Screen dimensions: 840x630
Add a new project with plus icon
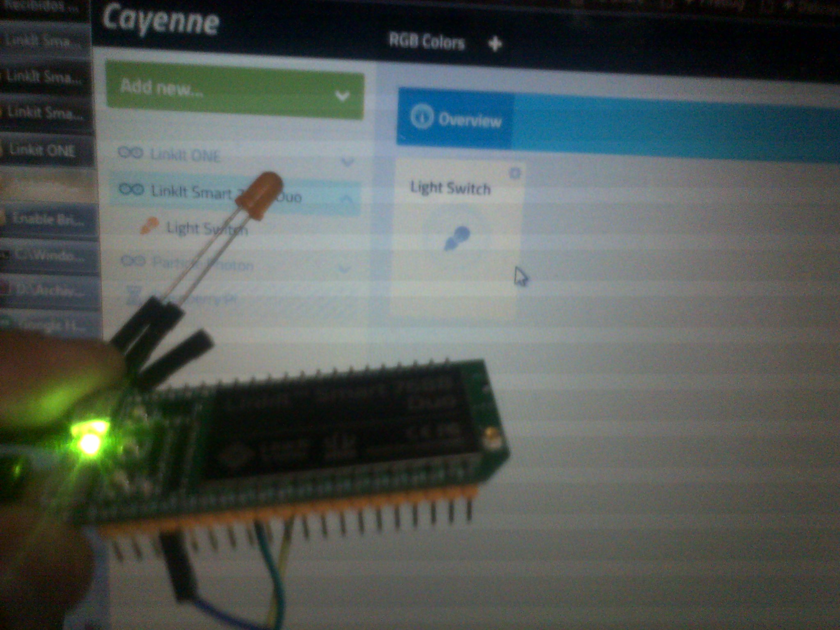495,43
